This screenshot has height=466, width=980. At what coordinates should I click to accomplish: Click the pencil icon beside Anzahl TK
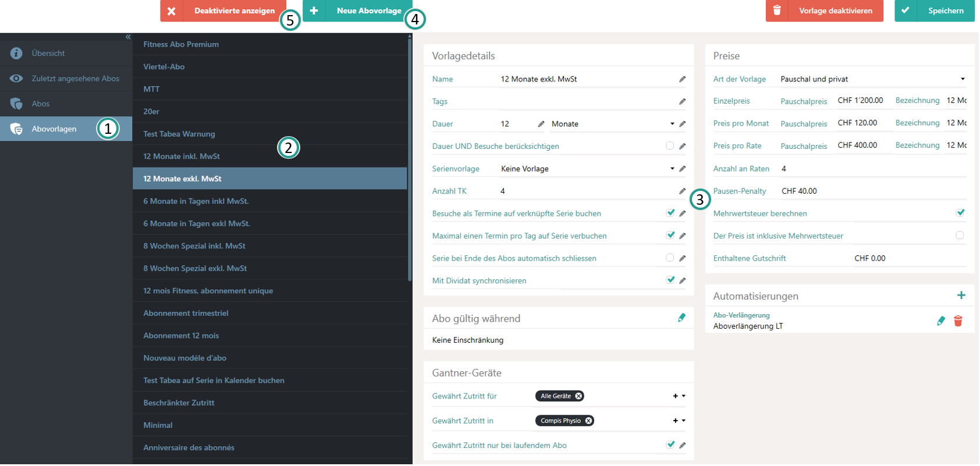click(x=682, y=191)
